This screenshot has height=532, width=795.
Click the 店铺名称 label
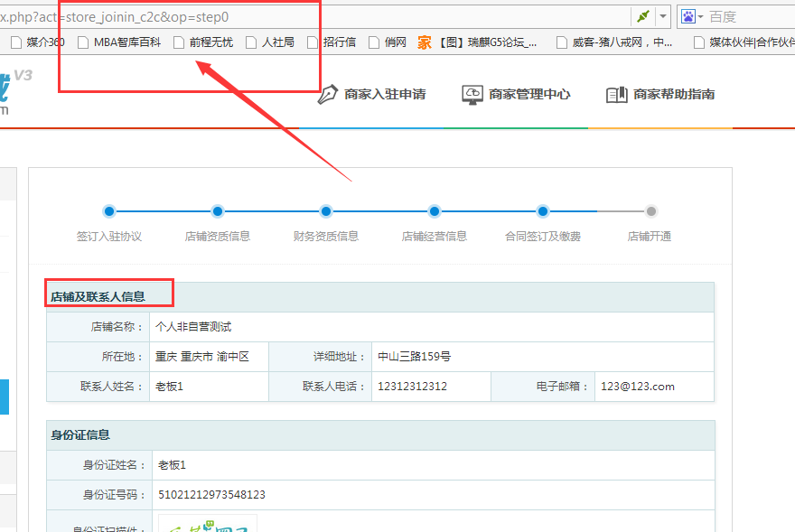click(x=117, y=327)
